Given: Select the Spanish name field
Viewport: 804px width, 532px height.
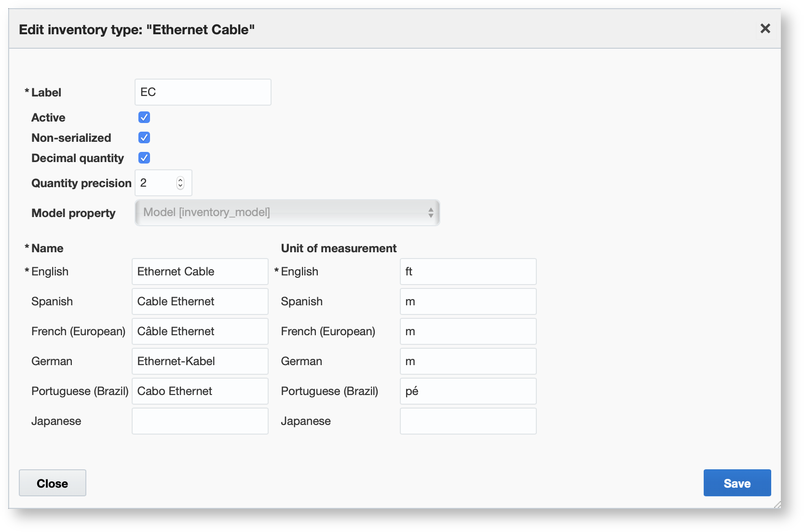Looking at the screenshot, I should tap(200, 301).
